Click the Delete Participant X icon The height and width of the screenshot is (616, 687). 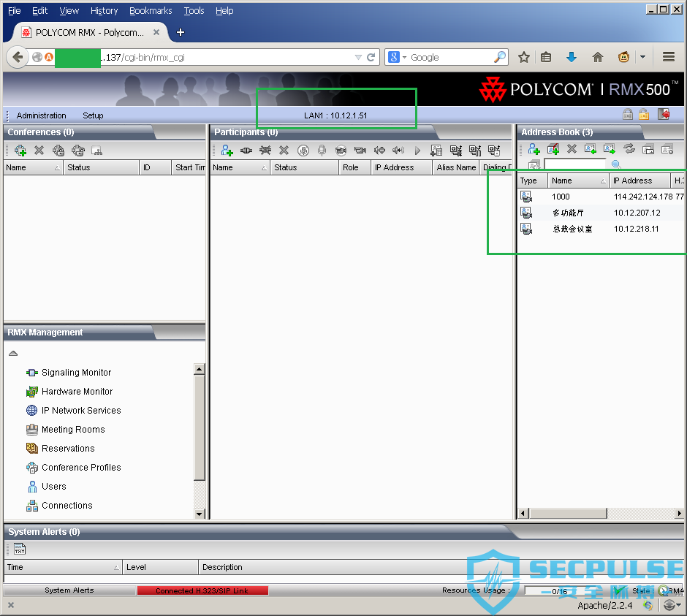(x=284, y=151)
